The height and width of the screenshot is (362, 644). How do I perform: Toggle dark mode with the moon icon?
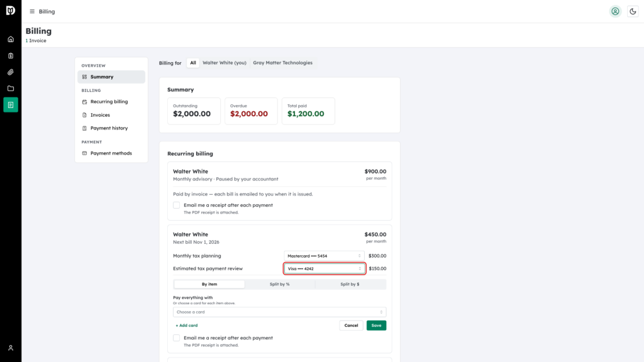[633, 11]
